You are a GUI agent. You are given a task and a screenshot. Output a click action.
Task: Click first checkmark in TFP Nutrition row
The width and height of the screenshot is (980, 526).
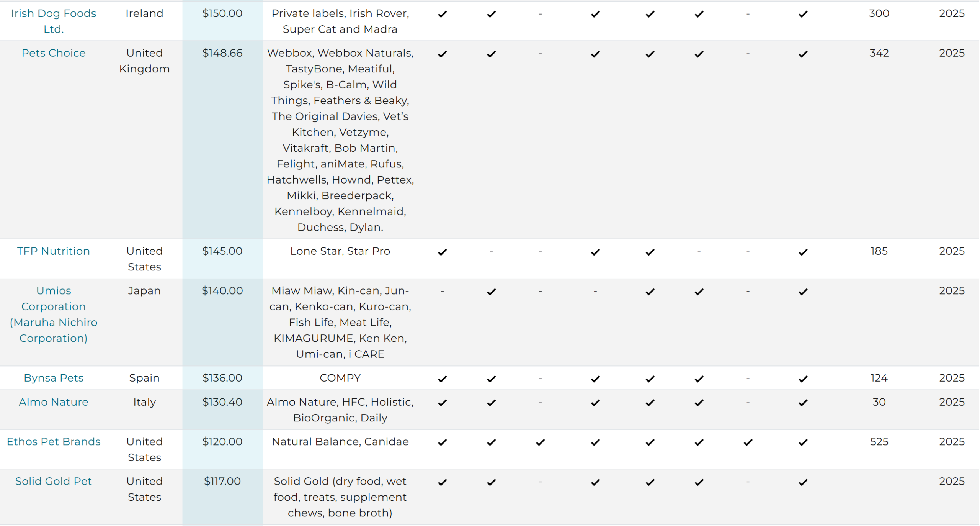pos(443,252)
